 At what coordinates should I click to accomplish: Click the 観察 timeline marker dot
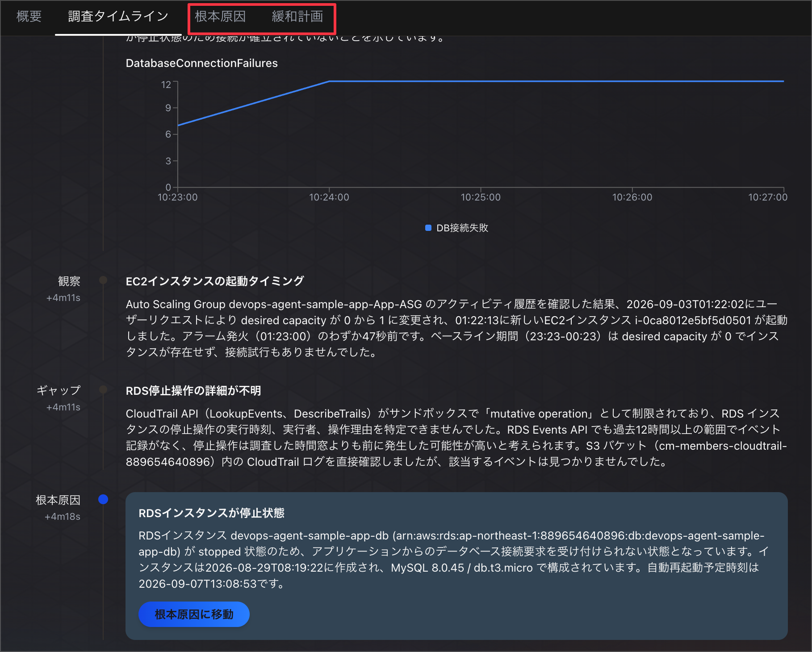point(103,280)
